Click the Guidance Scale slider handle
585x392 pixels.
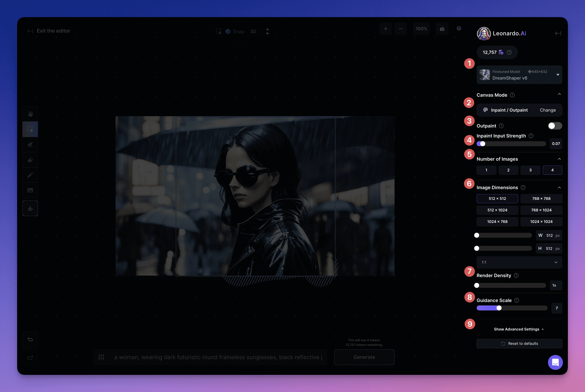[x=499, y=308]
